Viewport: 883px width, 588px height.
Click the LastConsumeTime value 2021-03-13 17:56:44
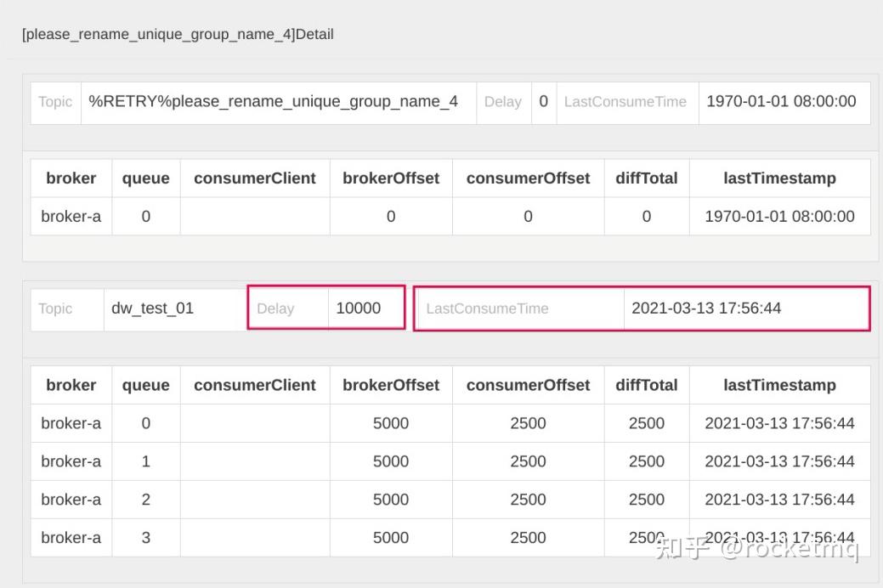706,308
